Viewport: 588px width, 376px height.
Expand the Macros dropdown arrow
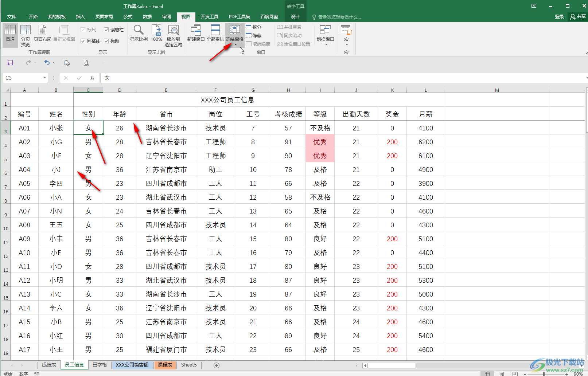click(x=346, y=45)
